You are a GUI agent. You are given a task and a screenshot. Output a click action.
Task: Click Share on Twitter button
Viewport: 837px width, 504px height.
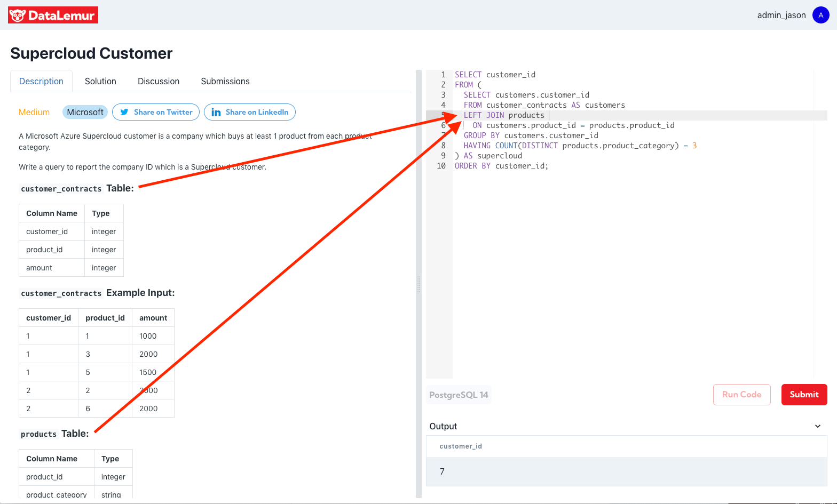point(156,112)
